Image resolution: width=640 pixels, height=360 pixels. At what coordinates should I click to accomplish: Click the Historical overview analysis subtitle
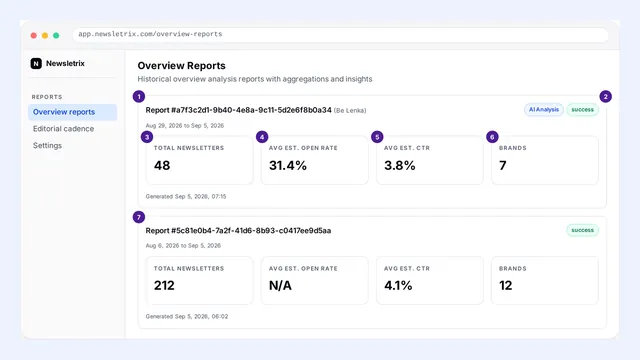coord(255,79)
